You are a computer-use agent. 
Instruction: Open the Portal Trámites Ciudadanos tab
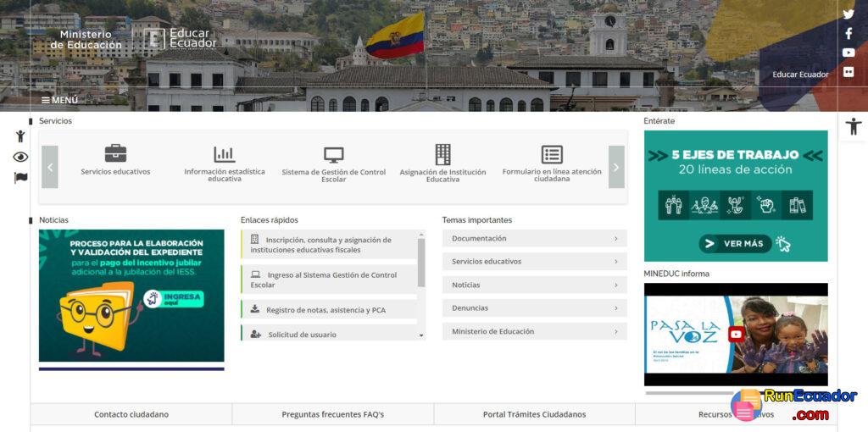tap(534, 414)
